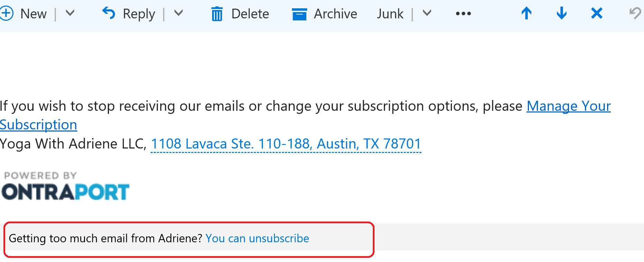Expand the Junk options chevron
The height and width of the screenshot is (262, 644).
tap(427, 13)
